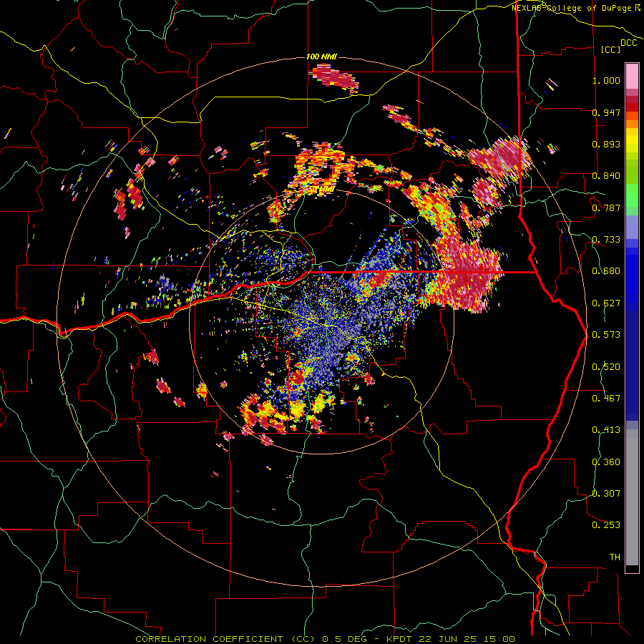The image size is (644, 644).
Task: Click the 0.467 legend label
Action: (606, 399)
